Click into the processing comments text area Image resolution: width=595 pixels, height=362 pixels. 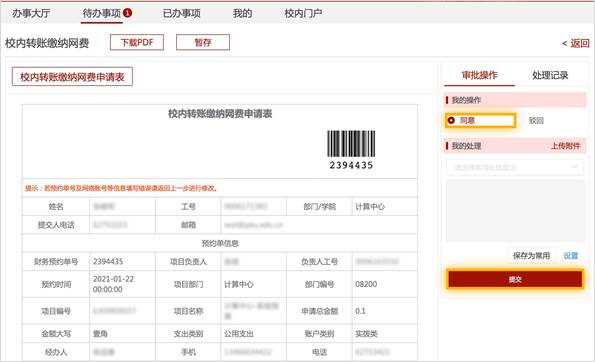515,211
